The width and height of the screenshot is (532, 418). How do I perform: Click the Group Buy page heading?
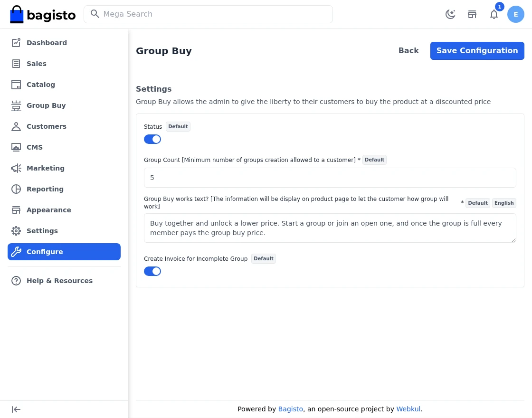click(164, 51)
